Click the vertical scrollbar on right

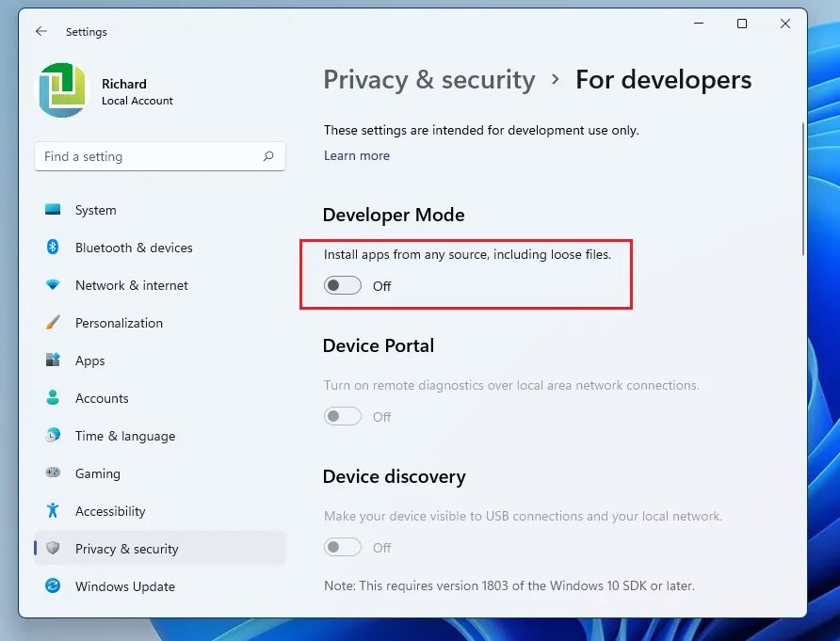tap(802, 189)
